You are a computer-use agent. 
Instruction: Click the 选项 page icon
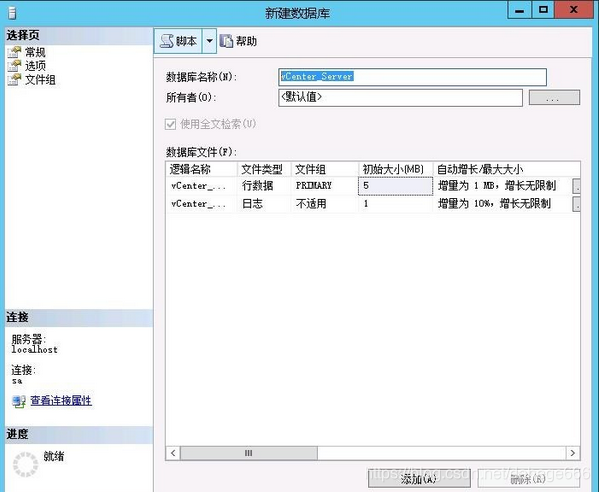15,66
